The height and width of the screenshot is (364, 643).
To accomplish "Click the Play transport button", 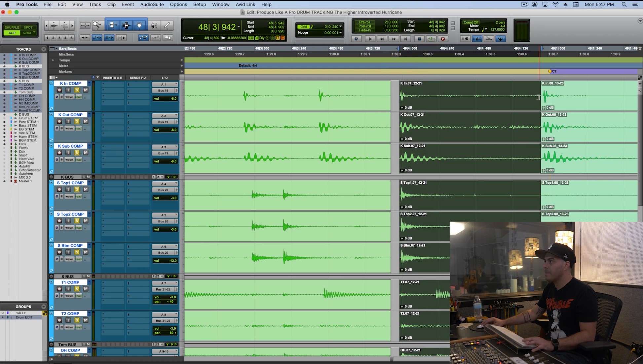I will point(431,39).
